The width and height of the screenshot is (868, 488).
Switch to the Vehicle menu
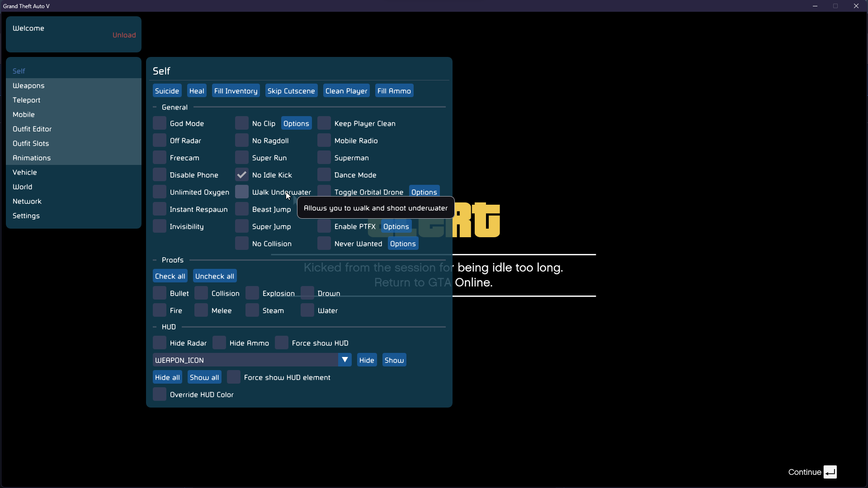tap(25, 172)
